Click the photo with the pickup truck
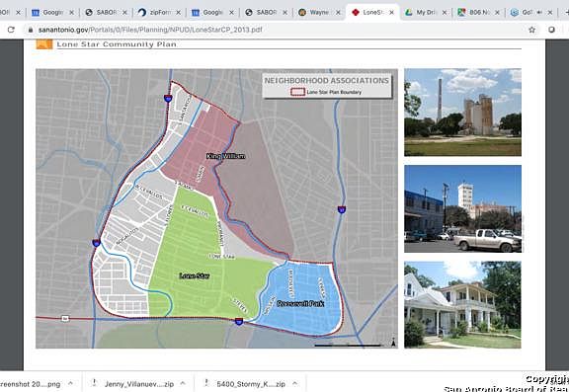The image size is (569, 392). [x=462, y=209]
